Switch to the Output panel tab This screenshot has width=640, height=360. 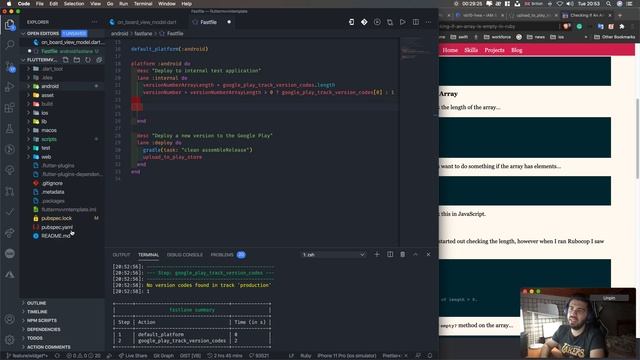click(x=121, y=255)
